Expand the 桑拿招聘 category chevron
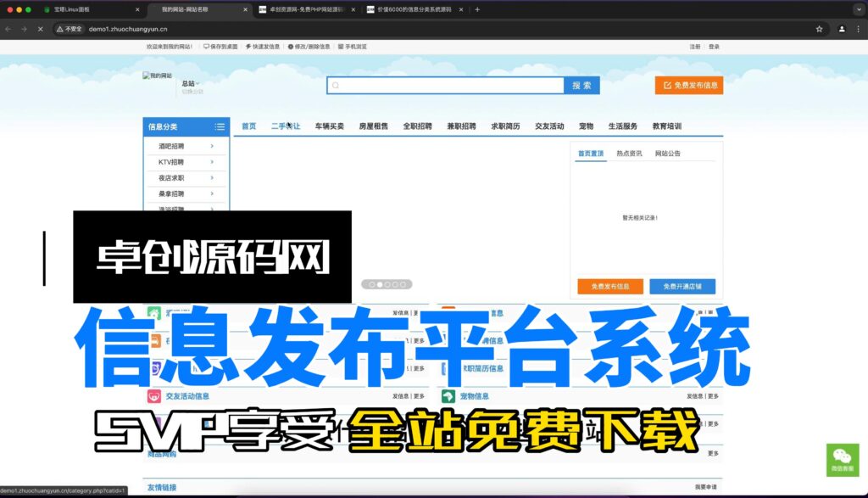The image size is (868, 498). (x=212, y=194)
